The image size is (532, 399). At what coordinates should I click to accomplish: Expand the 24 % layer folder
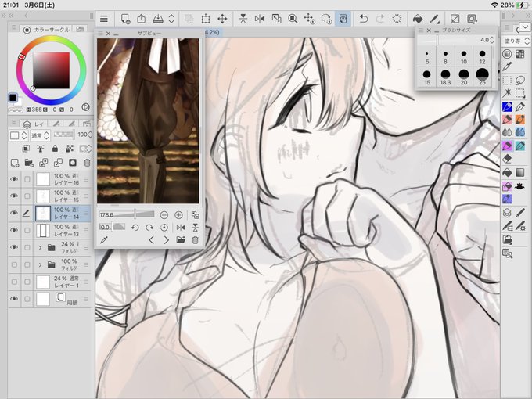coord(40,247)
